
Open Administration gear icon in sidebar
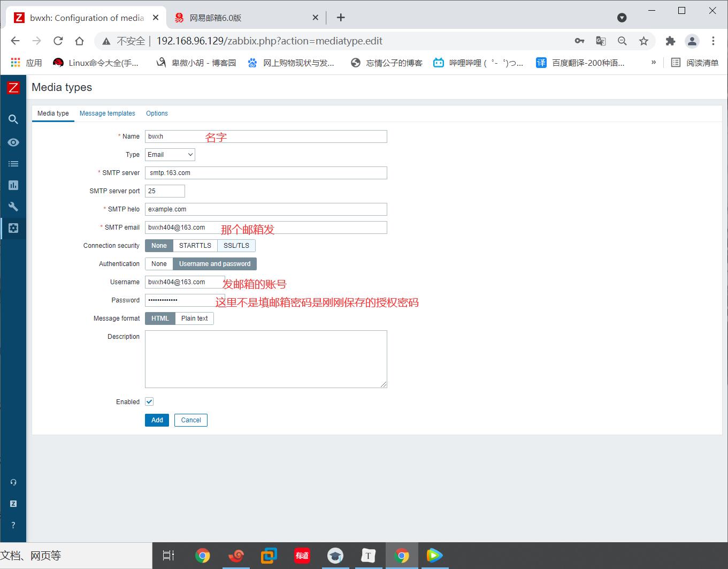[x=13, y=228]
